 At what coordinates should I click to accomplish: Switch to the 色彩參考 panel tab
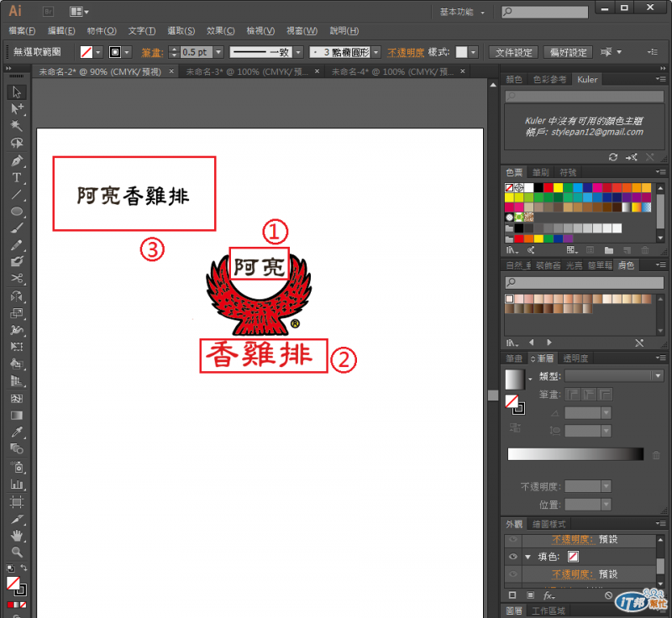550,79
